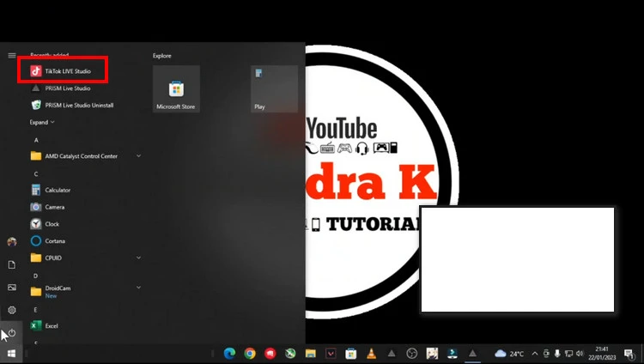Screen dimensions: 644x364
Task: Open Documents from Start sidebar
Action: 12,264
